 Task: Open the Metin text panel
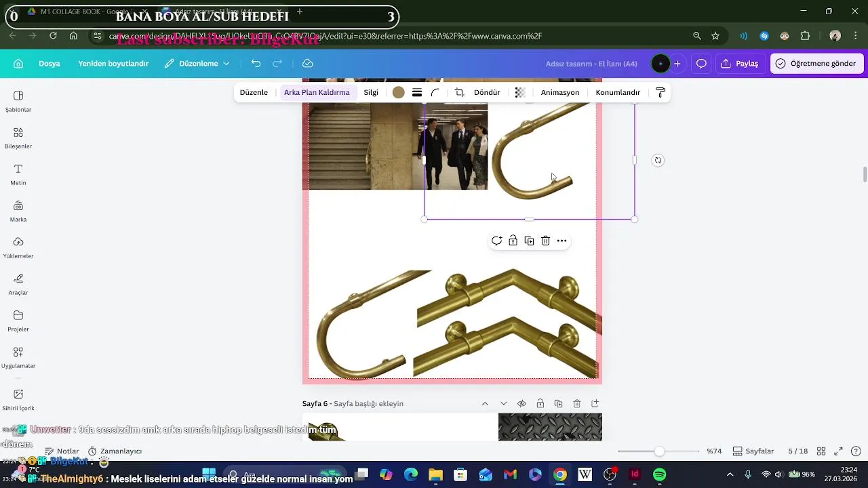[18, 174]
